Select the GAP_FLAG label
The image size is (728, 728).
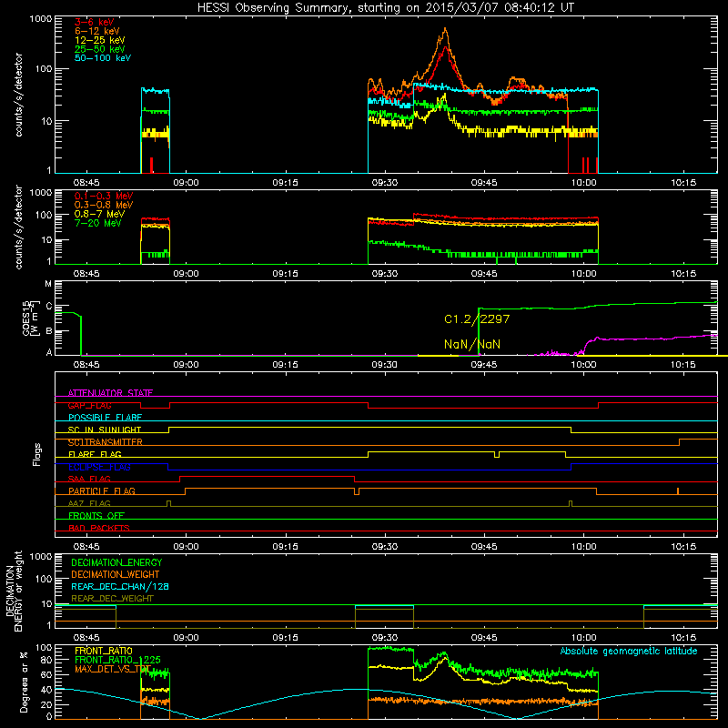(89, 406)
